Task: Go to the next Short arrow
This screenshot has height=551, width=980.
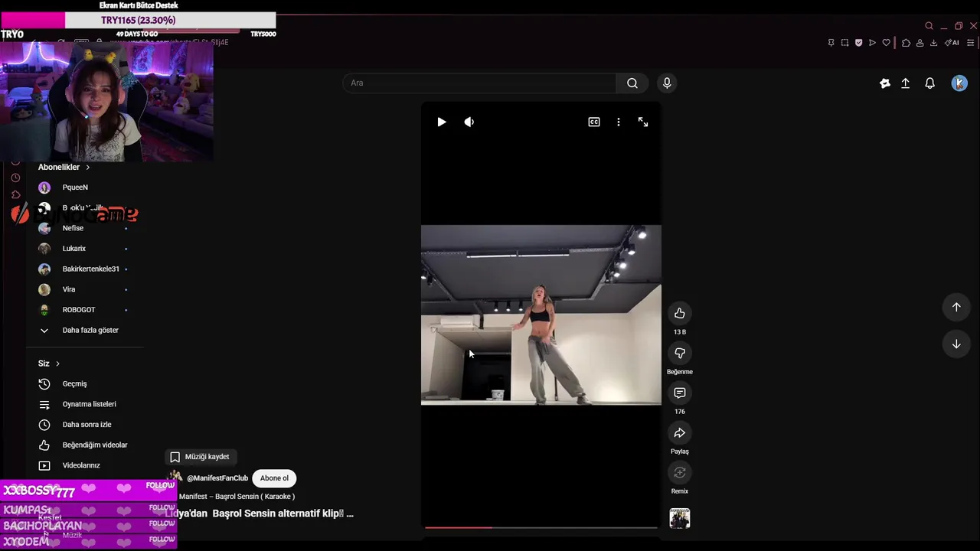Action: (x=956, y=344)
